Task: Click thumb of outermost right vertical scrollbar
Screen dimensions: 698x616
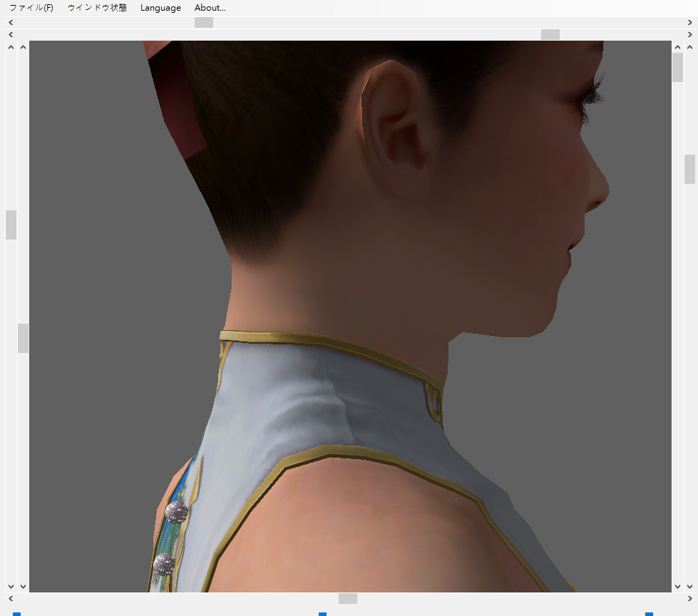Action: (690, 169)
